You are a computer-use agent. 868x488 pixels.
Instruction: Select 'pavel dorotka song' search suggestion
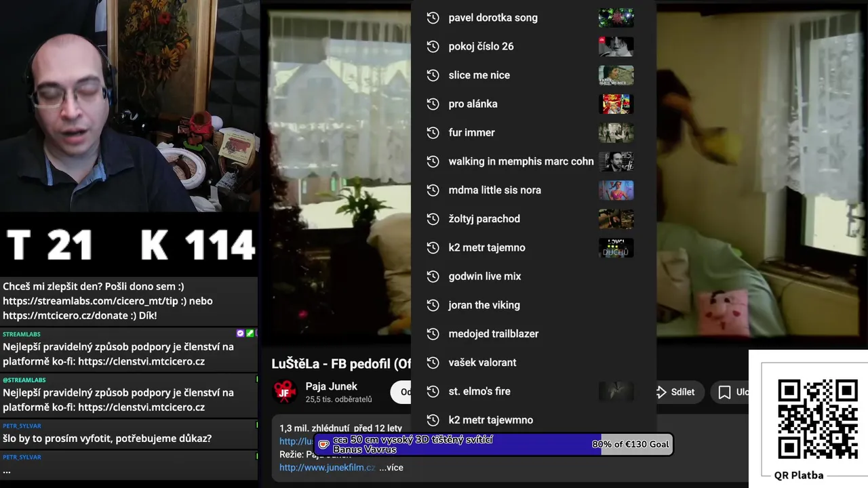point(533,18)
